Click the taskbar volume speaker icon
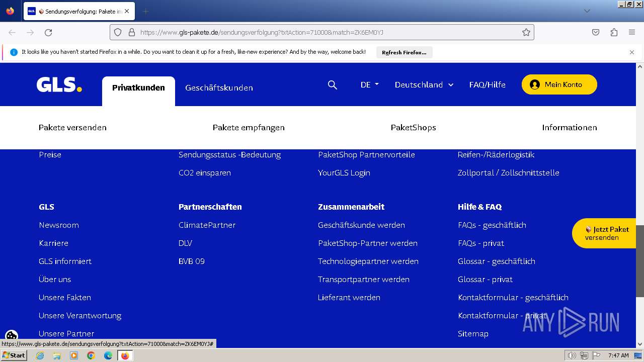 572,355
